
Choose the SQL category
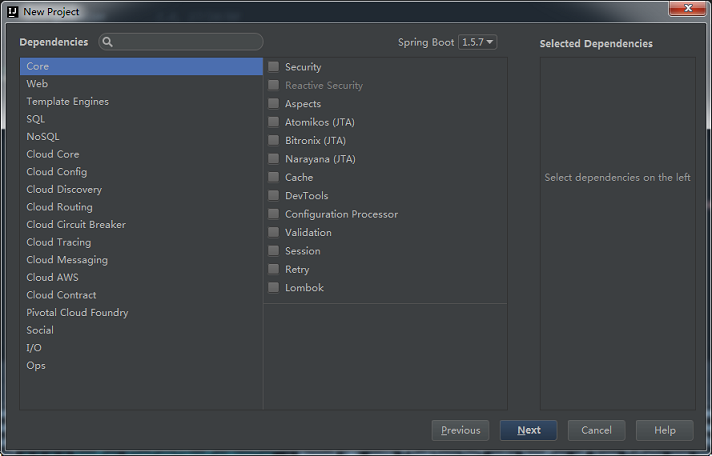pos(141,119)
